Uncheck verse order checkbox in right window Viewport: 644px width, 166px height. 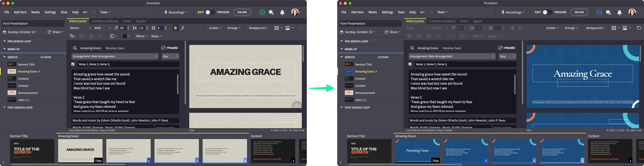(410, 64)
